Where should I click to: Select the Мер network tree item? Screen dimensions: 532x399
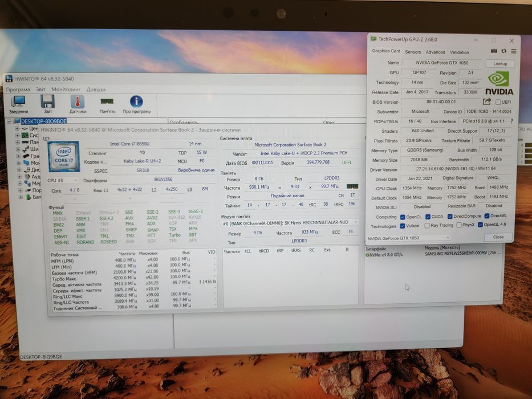click(33, 184)
